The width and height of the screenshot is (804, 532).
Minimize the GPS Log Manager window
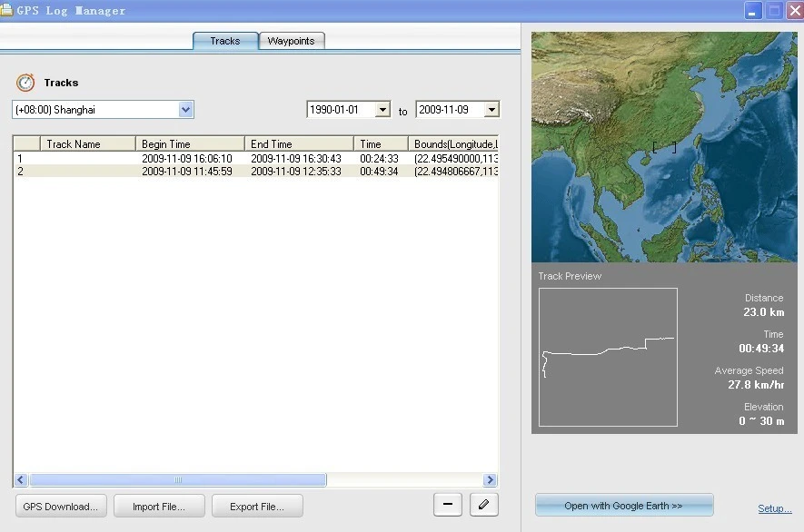[x=753, y=11]
